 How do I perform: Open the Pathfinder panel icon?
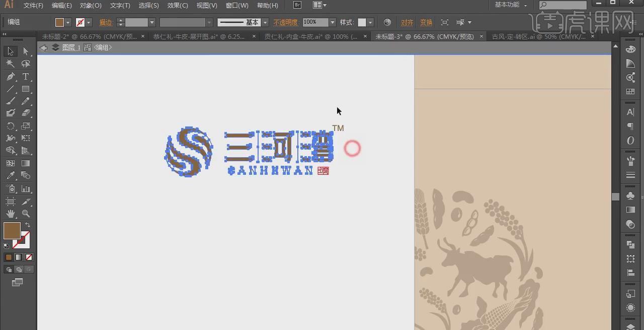click(x=630, y=244)
